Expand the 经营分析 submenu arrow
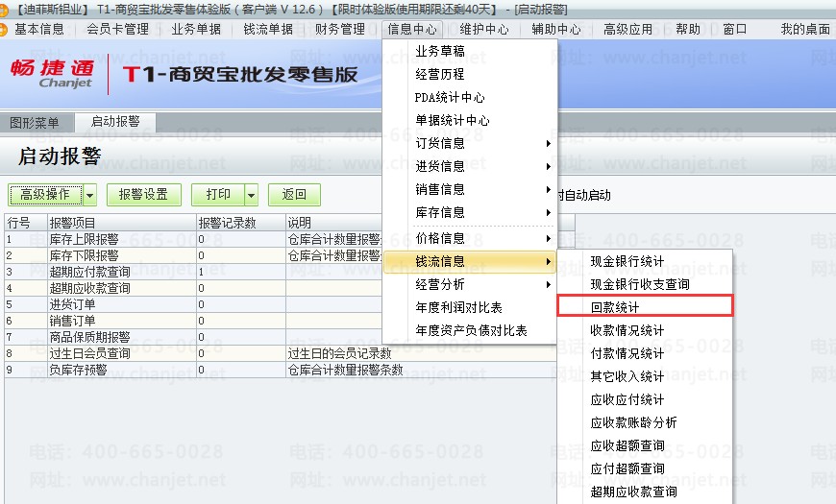Viewport: 836px width, 504px height. [548, 284]
